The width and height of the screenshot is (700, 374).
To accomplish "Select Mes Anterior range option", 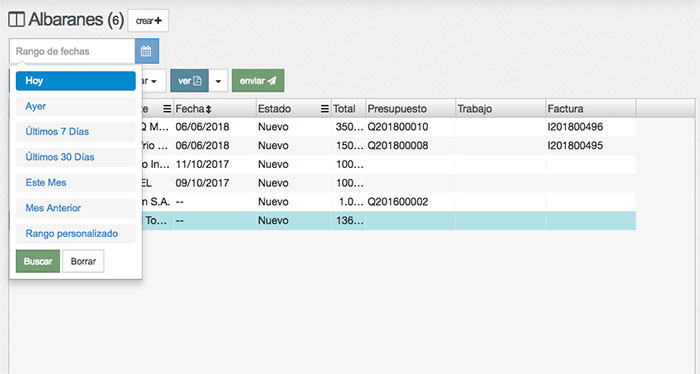I will click(x=75, y=208).
